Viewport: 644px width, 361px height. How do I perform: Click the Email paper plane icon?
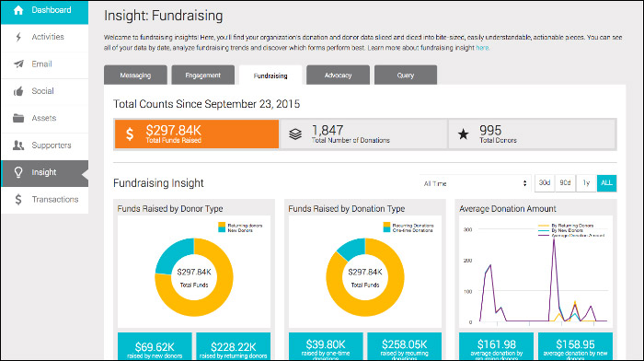pyautogui.click(x=18, y=64)
